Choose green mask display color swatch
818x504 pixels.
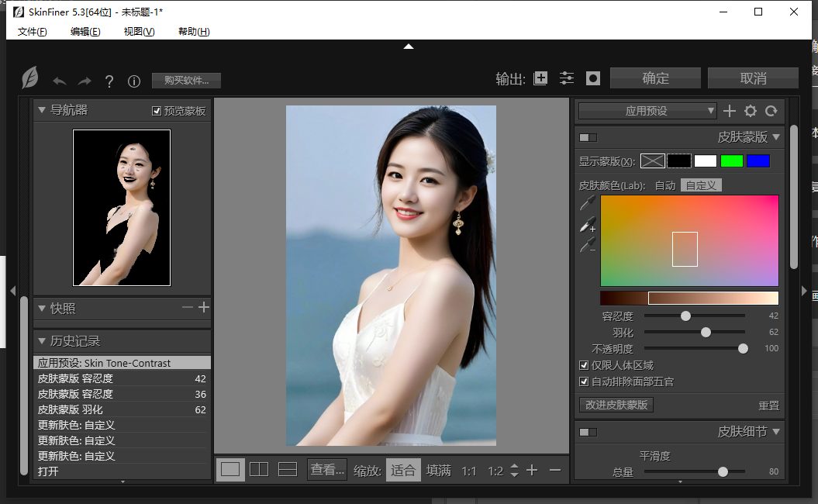click(731, 161)
